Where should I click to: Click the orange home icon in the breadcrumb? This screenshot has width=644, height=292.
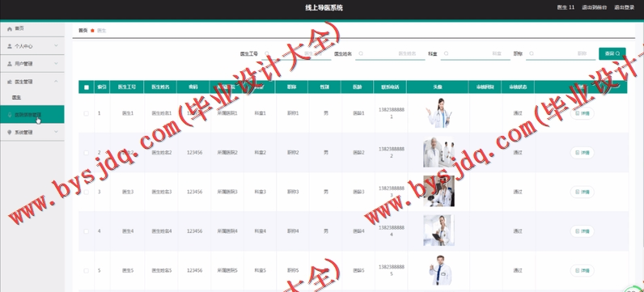(x=92, y=31)
